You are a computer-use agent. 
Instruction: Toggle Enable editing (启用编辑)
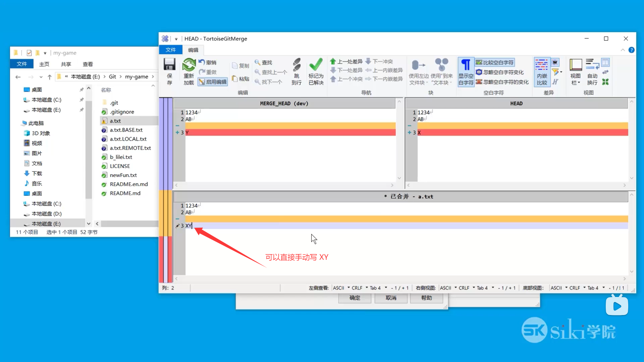pyautogui.click(x=213, y=82)
